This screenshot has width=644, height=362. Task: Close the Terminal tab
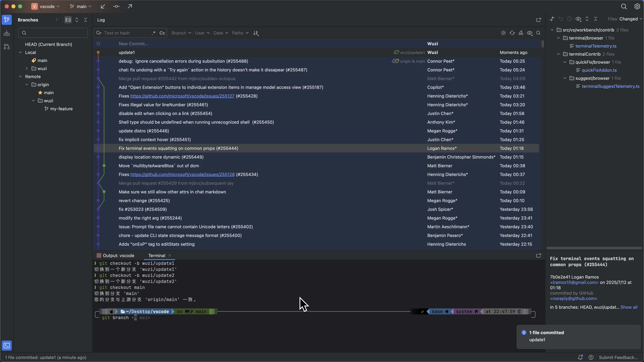170,255
